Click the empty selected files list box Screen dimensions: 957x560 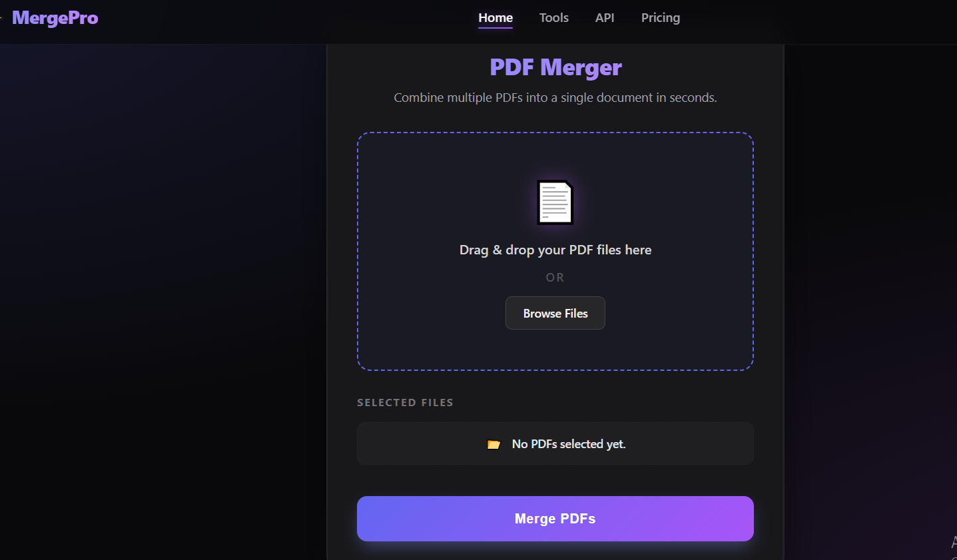tap(555, 443)
